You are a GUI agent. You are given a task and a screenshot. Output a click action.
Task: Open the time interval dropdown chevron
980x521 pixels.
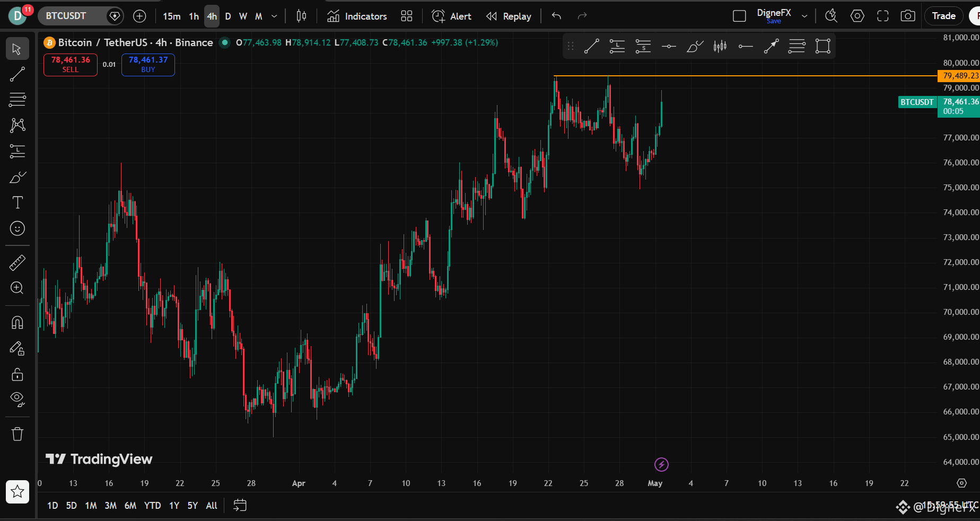click(x=274, y=16)
